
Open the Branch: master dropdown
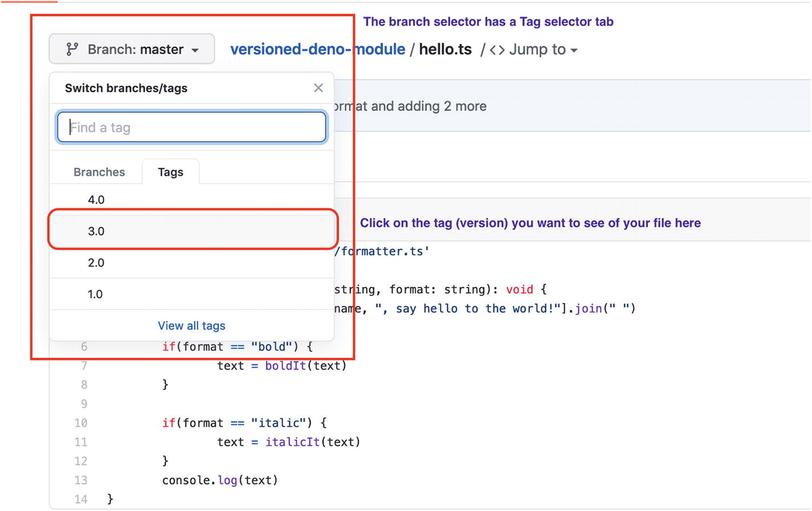(132, 50)
